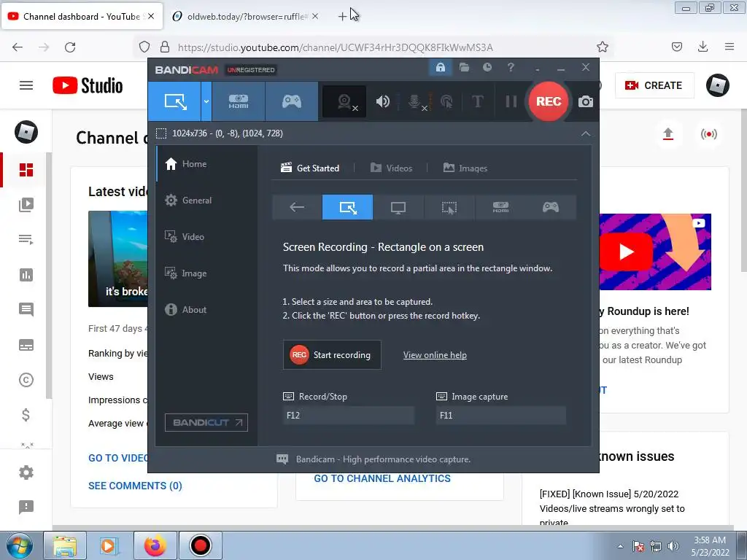Take a screenshot with the camera icon
Image resolution: width=747 pixels, height=560 pixels.
(586, 101)
